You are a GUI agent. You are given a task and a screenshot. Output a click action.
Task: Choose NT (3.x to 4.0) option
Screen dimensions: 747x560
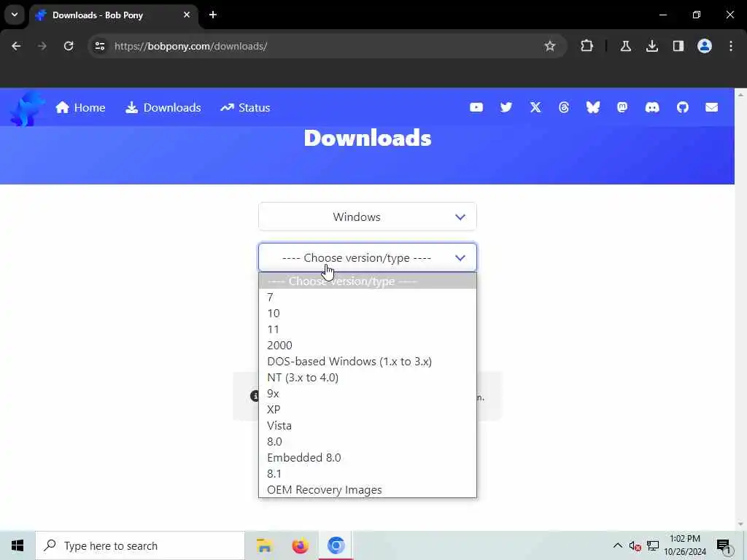(368, 378)
